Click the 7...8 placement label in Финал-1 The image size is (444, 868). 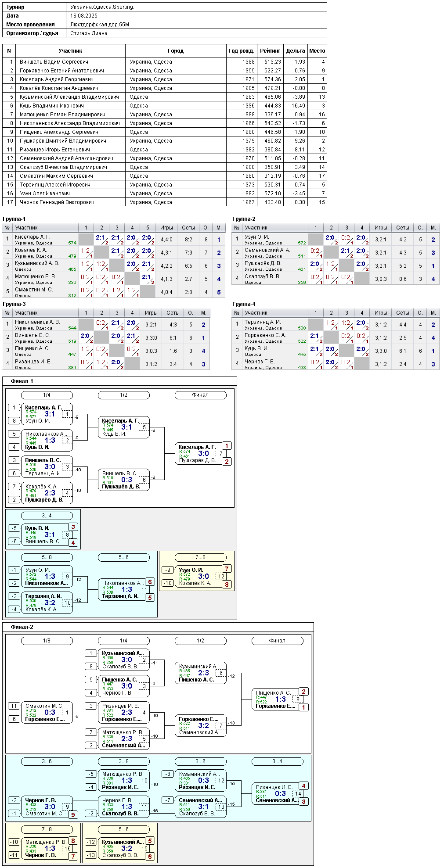(x=201, y=557)
